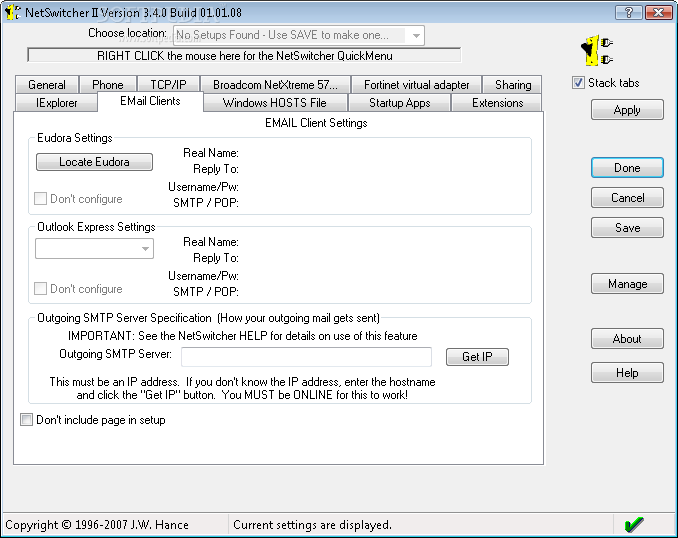The height and width of the screenshot is (538, 678).
Task: Open the Sharing tab
Action: [x=513, y=85]
